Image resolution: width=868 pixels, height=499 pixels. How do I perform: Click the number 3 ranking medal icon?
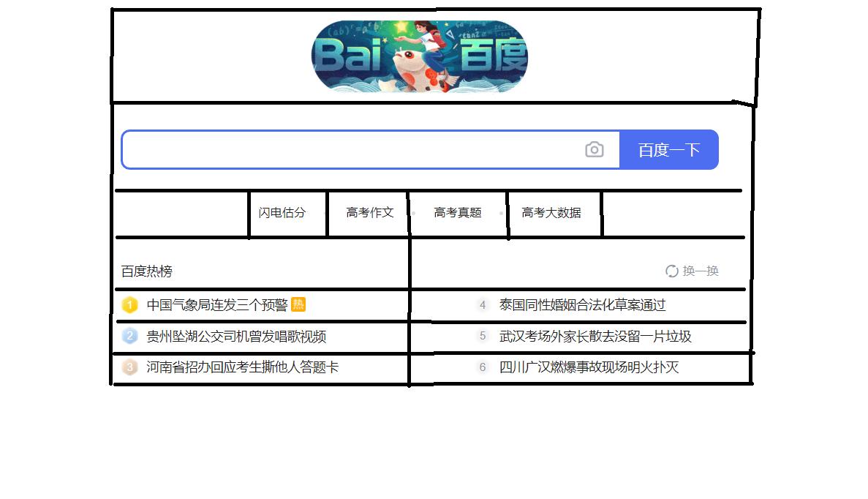[x=129, y=367]
